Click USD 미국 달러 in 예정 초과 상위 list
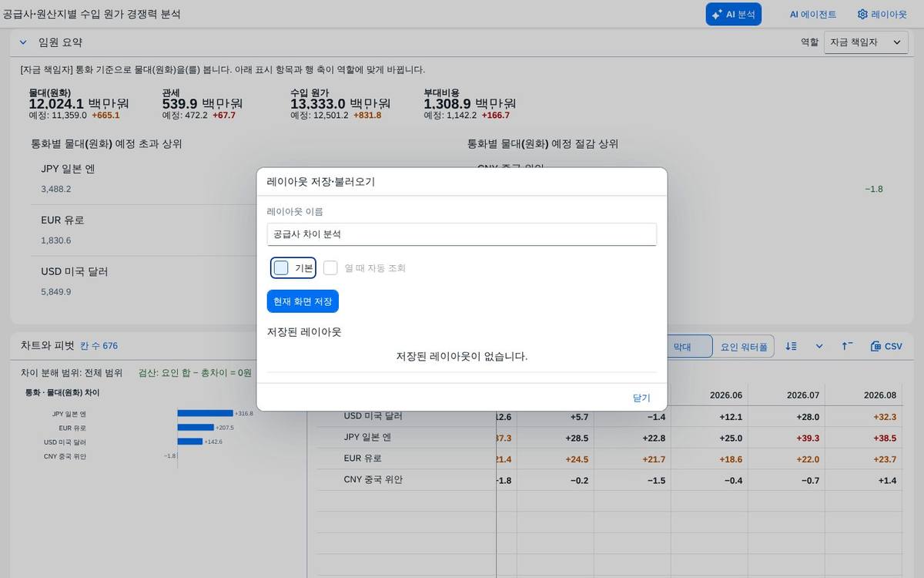This screenshot has height=578, width=924. click(74, 271)
